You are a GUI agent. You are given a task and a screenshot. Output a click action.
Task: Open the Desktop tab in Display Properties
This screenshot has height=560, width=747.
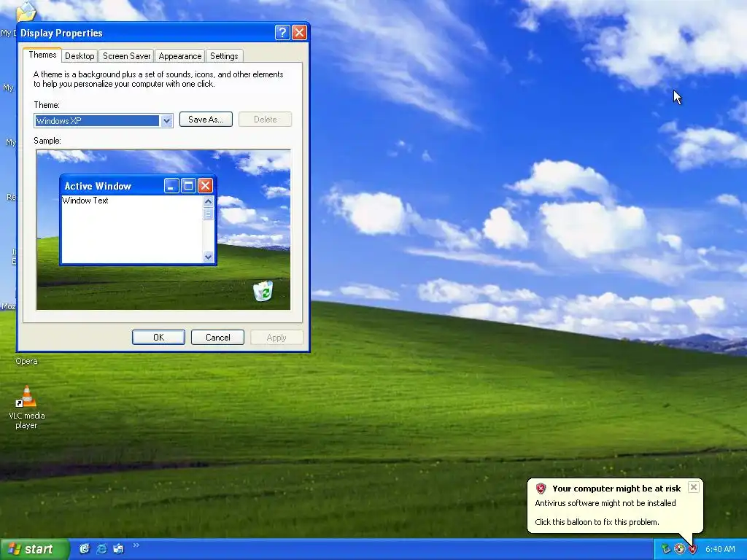[80, 56]
